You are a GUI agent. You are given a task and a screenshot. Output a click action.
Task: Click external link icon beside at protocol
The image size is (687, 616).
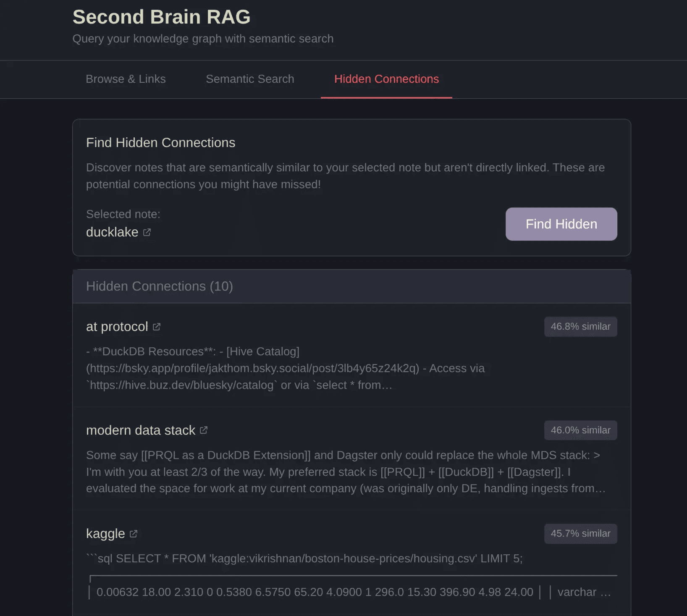coord(157,327)
